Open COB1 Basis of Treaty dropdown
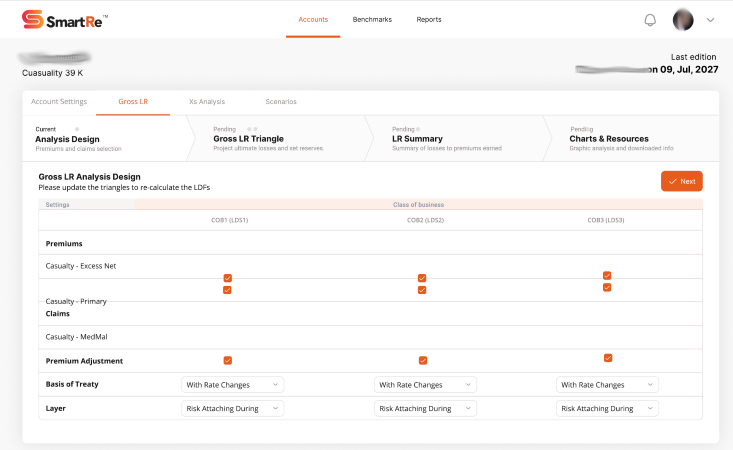This screenshot has height=450, width=733. [x=233, y=384]
